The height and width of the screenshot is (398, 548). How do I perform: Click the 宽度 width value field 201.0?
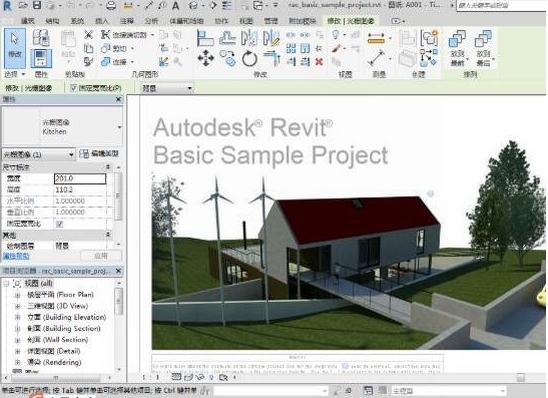point(80,179)
